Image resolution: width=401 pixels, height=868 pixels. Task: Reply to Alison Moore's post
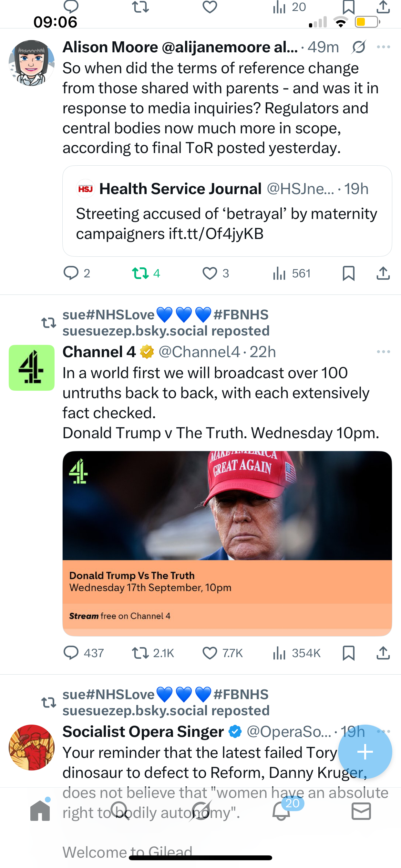click(71, 273)
